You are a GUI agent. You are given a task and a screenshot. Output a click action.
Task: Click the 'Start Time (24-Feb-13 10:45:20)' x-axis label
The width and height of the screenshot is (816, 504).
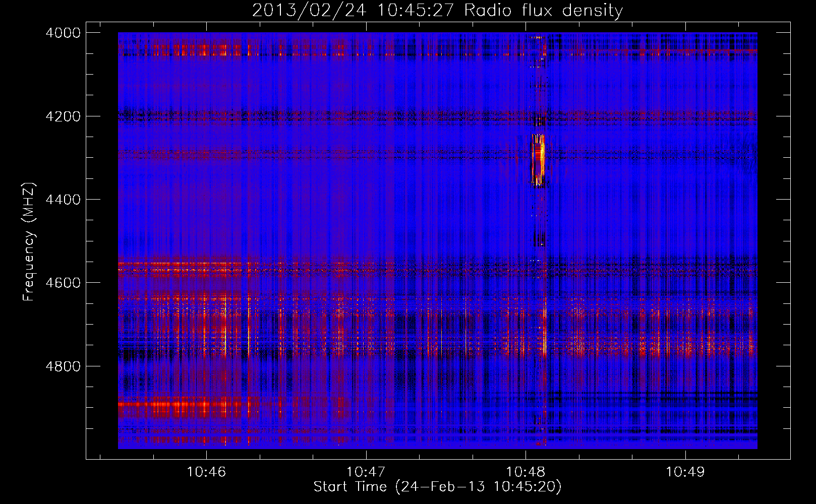pos(437,487)
